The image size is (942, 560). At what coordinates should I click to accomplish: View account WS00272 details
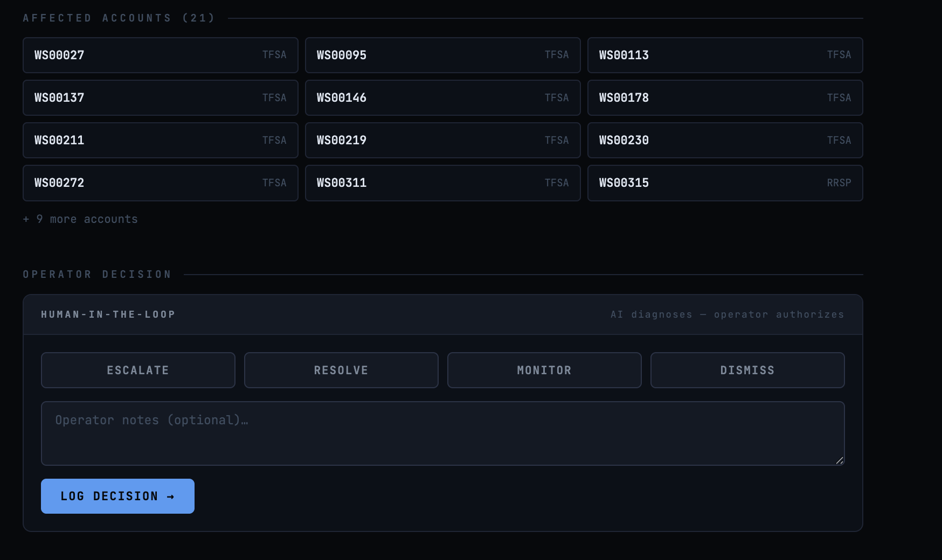pyautogui.click(x=160, y=183)
